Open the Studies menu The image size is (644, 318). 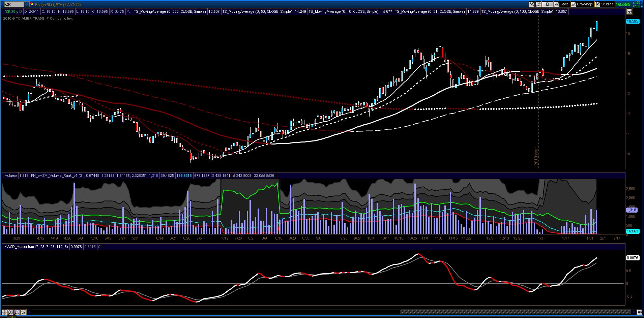pyautogui.click(x=604, y=4)
